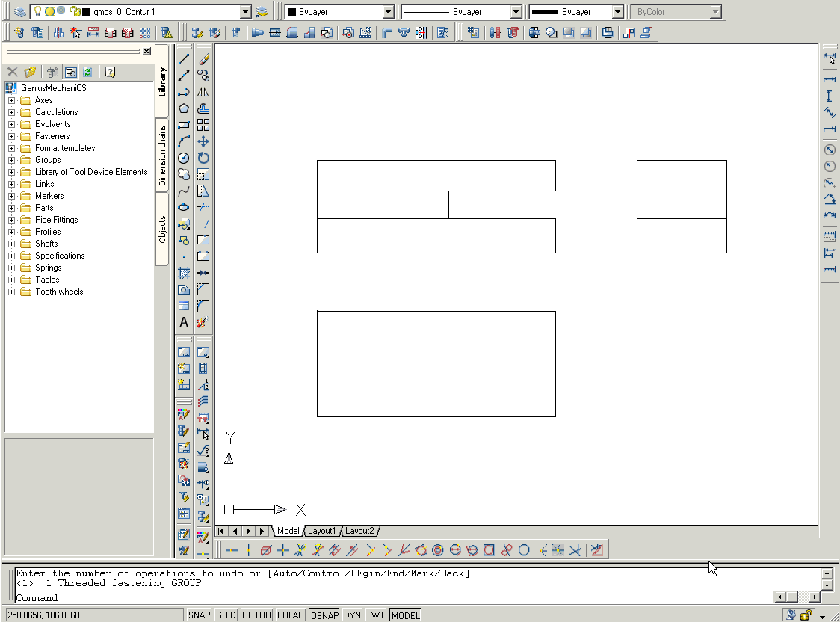Expand the Fasteners folder
The height and width of the screenshot is (622, 840).
(x=11, y=136)
